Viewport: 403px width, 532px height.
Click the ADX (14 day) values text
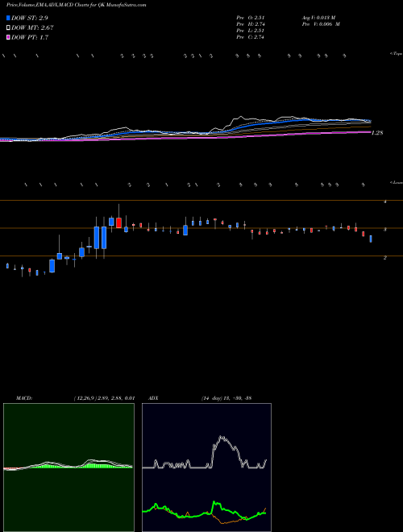tap(226, 398)
